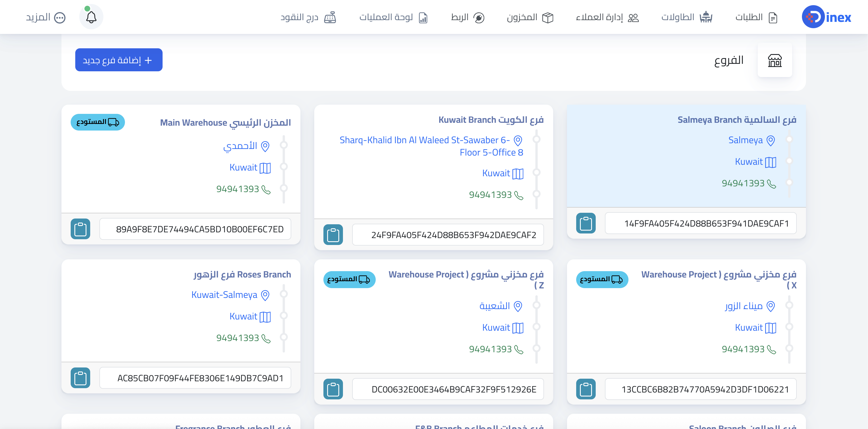Open لوحة العمليات (operations dashboard)
Viewport: 868px width, 429px height.
[x=393, y=17]
